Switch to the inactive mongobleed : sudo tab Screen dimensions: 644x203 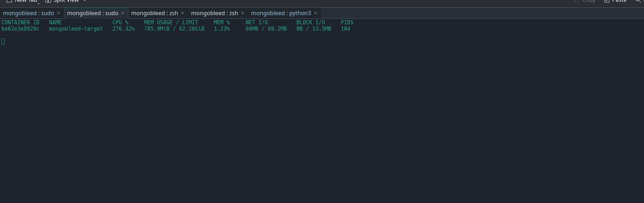(x=29, y=13)
